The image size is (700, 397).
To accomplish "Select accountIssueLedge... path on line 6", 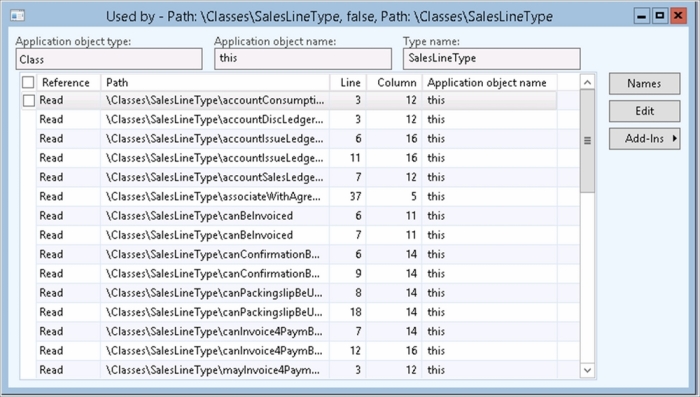I will pyautogui.click(x=215, y=139).
